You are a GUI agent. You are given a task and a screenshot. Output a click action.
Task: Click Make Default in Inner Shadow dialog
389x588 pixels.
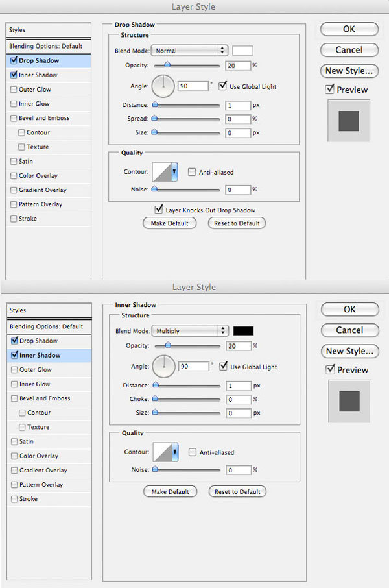click(x=171, y=492)
